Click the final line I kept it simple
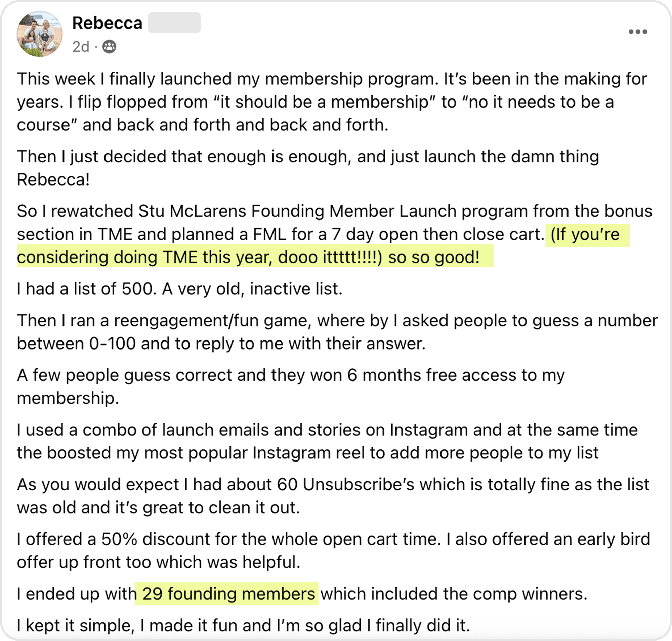The width and height of the screenshot is (672, 641). (244, 626)
